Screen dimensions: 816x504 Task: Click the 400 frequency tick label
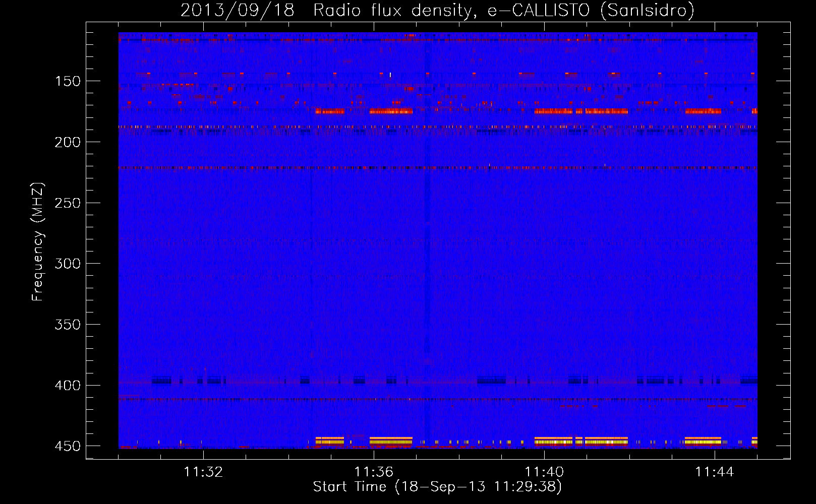(68, 386)
